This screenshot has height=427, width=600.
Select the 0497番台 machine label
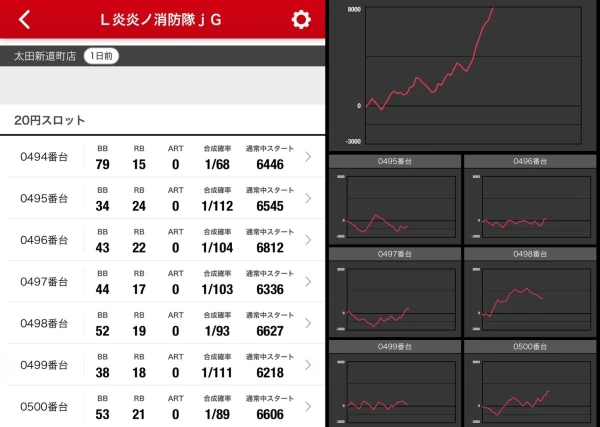coord(43,282)
